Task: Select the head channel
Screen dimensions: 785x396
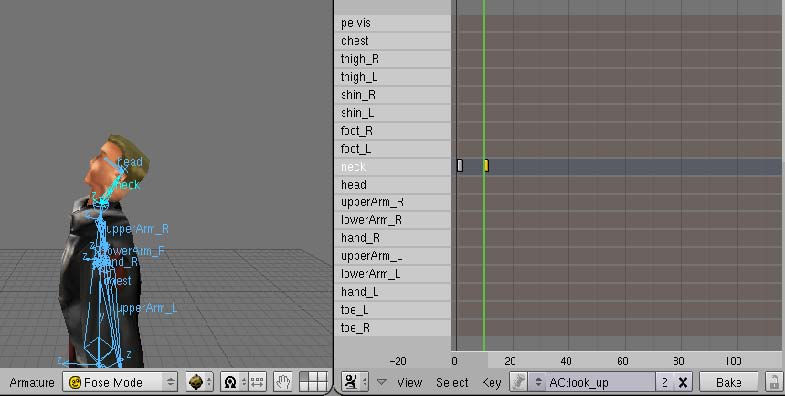Action: tap(392, 185)
